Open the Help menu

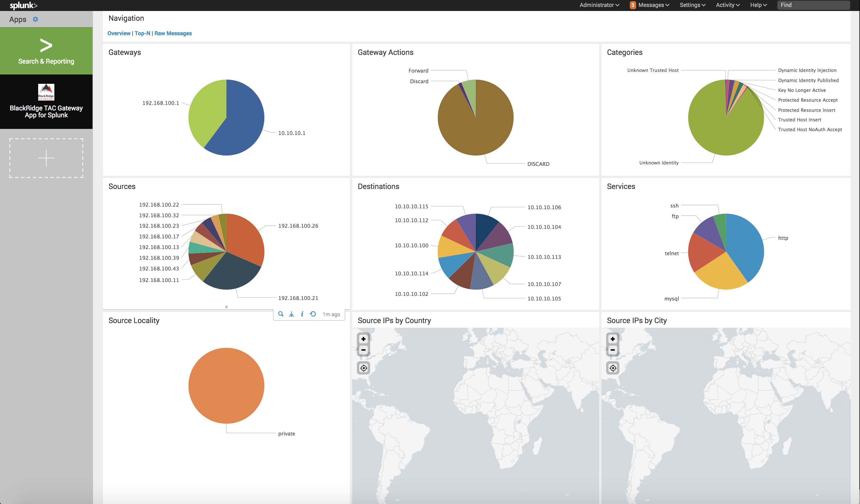758,5
